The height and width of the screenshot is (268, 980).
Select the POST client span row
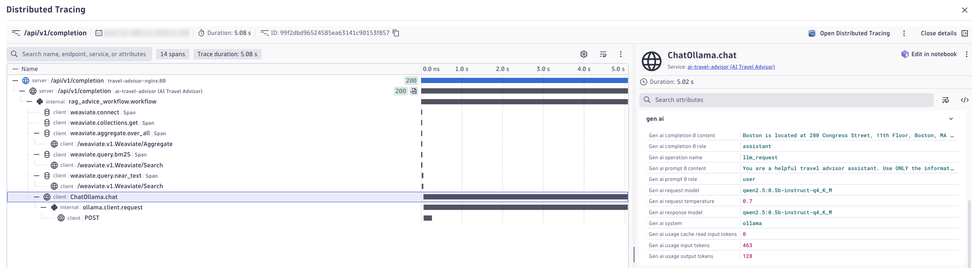[92, 218]
